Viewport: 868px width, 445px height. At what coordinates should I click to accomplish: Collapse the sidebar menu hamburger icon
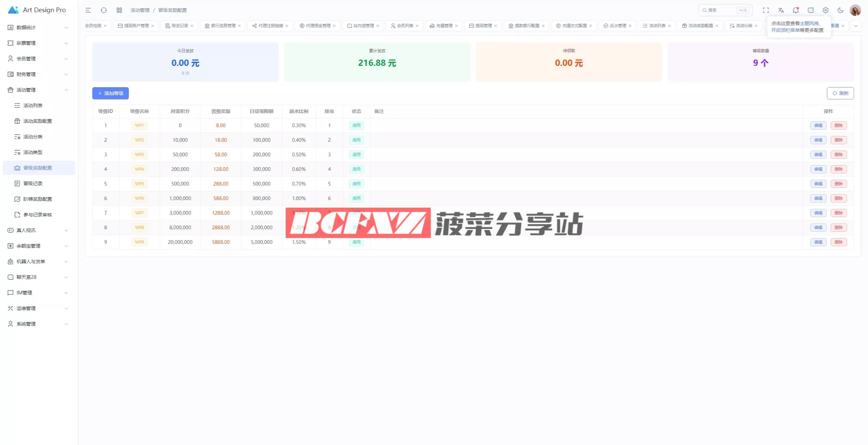(x=88, y=10)
